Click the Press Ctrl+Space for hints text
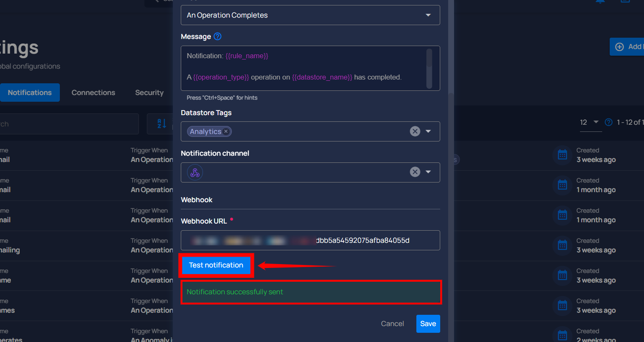Screen dimensions: 644x342 (222, 98)
